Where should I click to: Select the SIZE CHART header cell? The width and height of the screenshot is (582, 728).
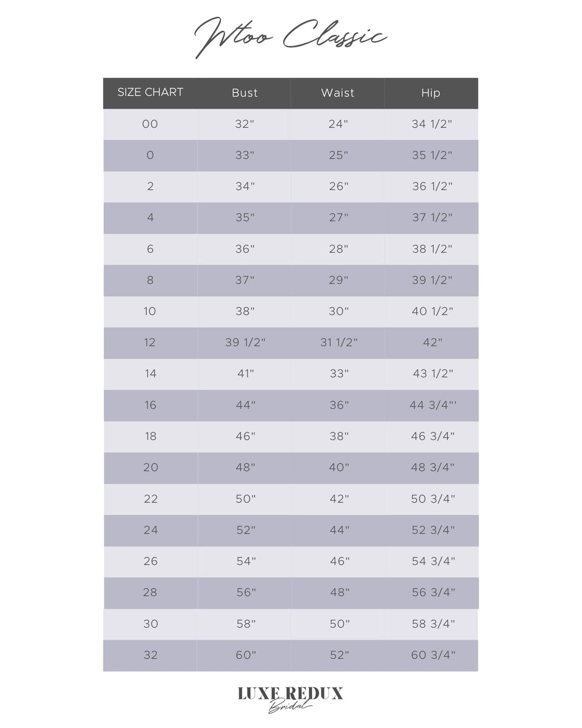click(x=150, y=92)
